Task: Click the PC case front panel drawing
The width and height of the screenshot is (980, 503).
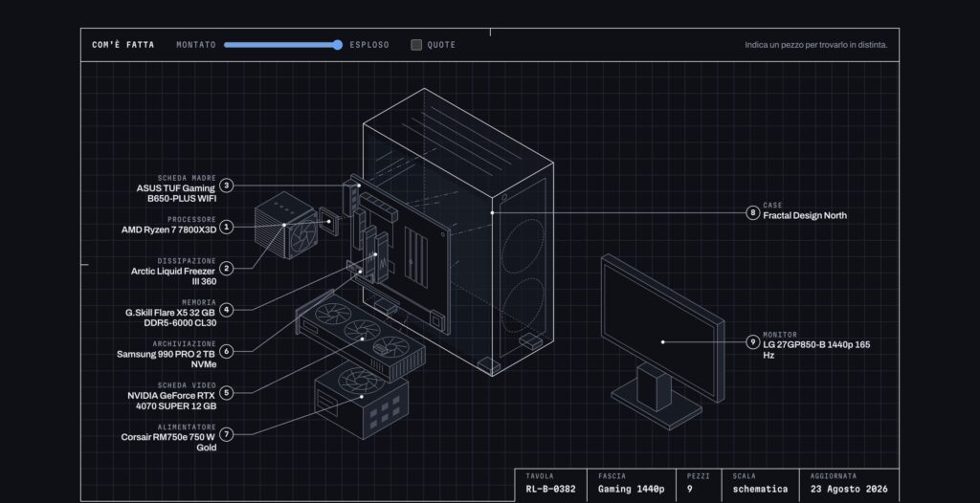Action: 523,269
